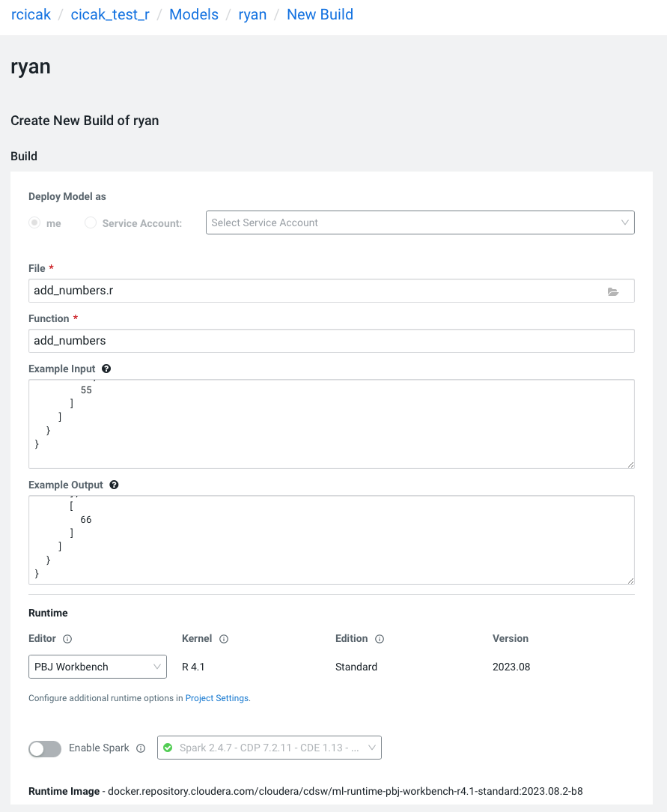Click the Enable Spark info icon
Image resolution: width=667 pixels, height=812 pixels.
click(141, 748)
